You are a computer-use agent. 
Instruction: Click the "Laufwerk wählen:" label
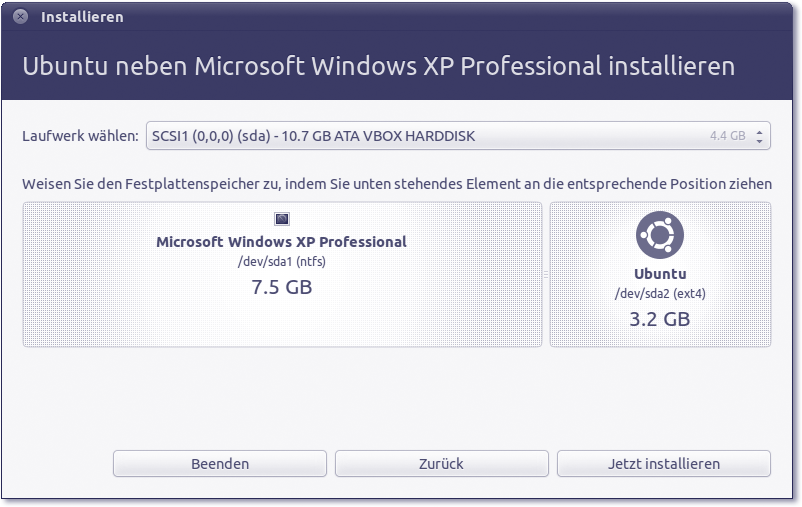[x=80, y=136]
